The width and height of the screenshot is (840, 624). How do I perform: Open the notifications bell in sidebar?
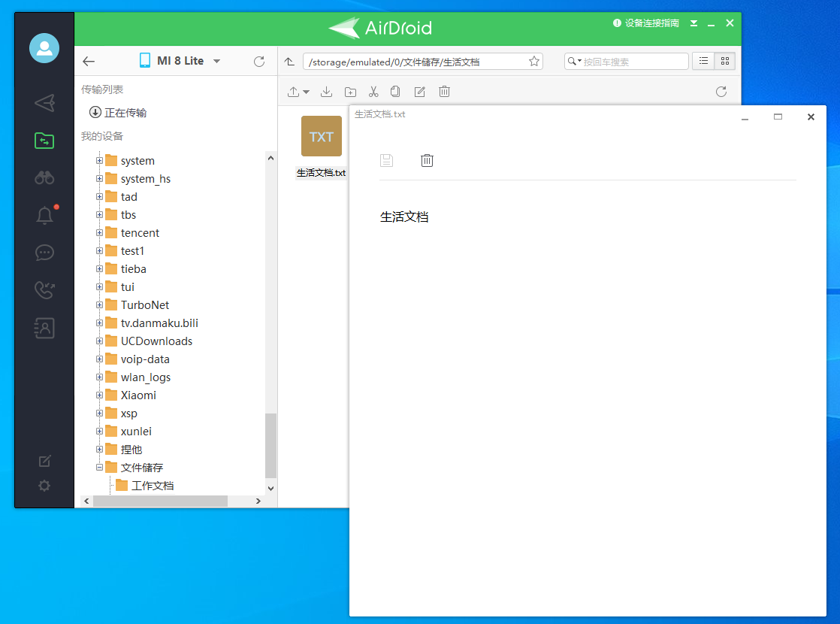(x=44, y=216)
